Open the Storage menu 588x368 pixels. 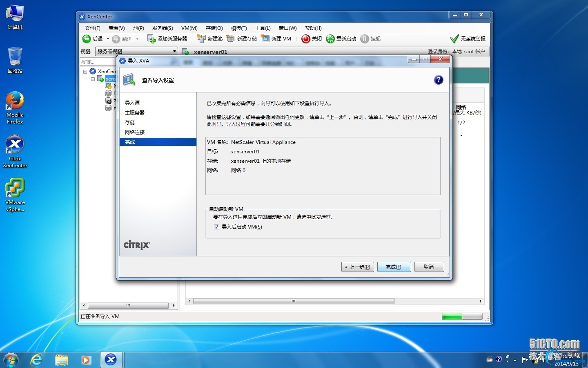pyautogui.click(x=214, y=28)
